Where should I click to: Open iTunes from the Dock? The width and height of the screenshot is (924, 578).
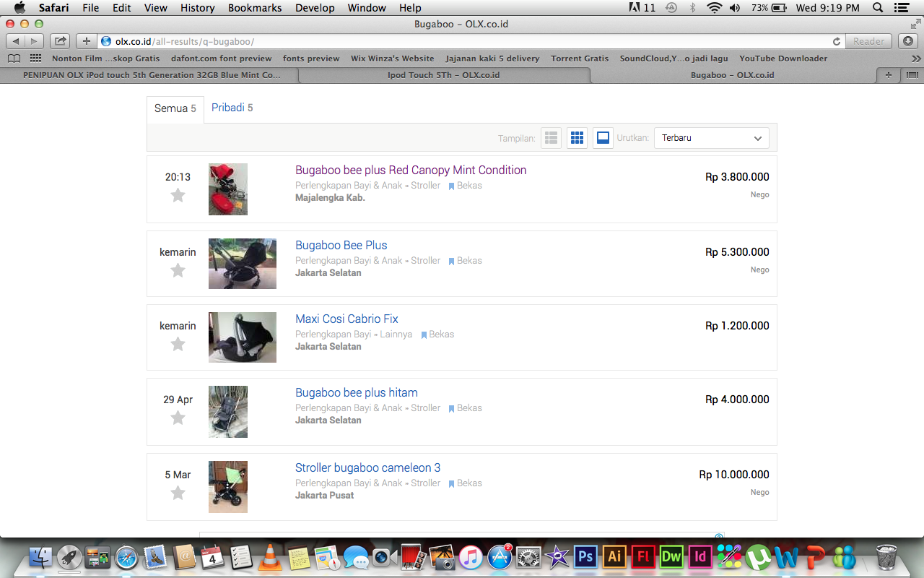coord(471,557)
